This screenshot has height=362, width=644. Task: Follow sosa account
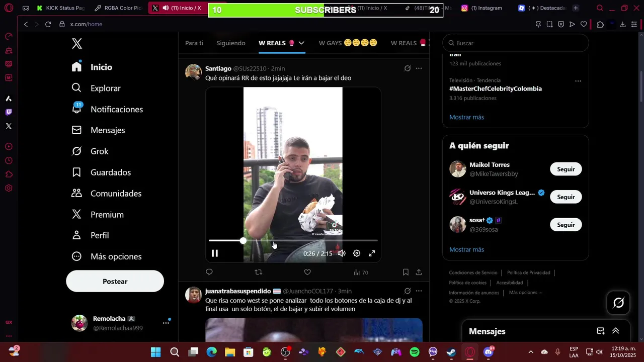(x=566, y=225)
